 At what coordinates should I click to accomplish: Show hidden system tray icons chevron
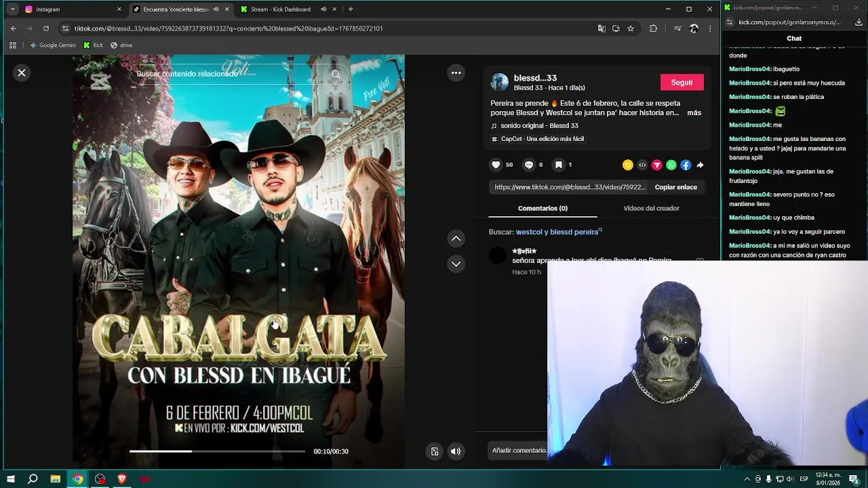[x=747, y=479]
